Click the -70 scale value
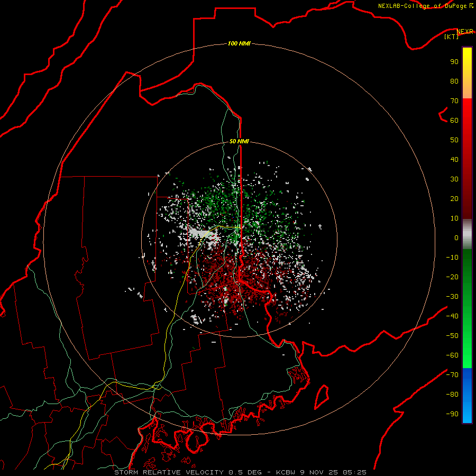The height and width of the screenshot is (476, 476). pyautogui.click(x=452, y=374)
